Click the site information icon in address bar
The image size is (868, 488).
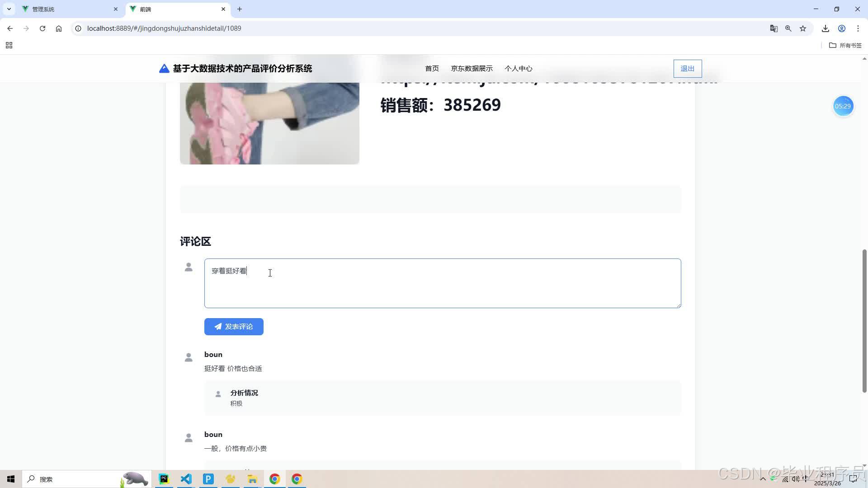pyautogui.click(x=78, y=28)
